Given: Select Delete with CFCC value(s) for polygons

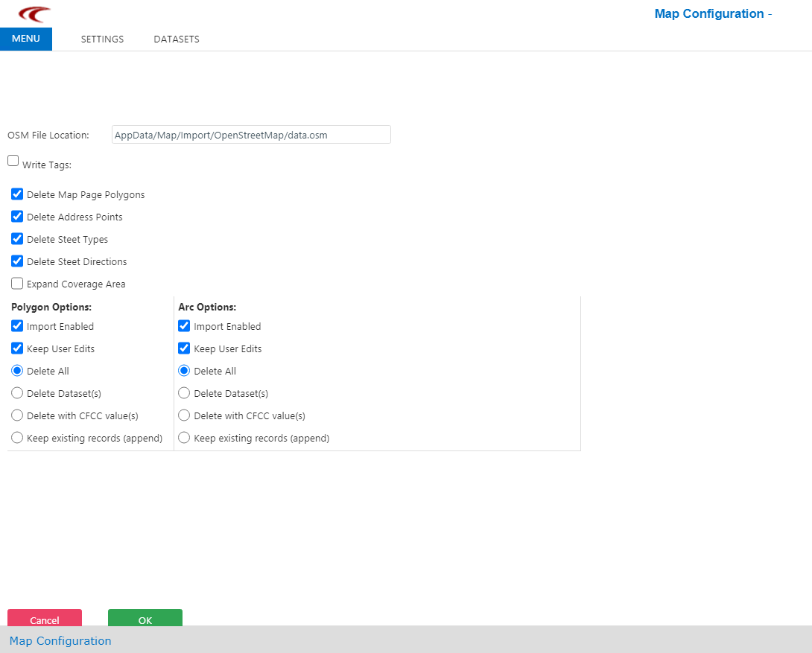Looking at the screenshot, I should pyautogui.click(x=17, y=415).
